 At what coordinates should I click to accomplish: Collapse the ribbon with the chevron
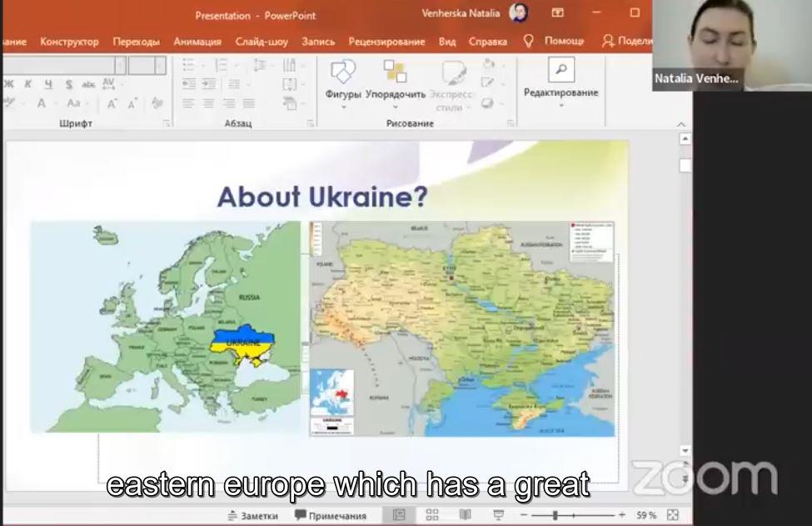point(681,124)
